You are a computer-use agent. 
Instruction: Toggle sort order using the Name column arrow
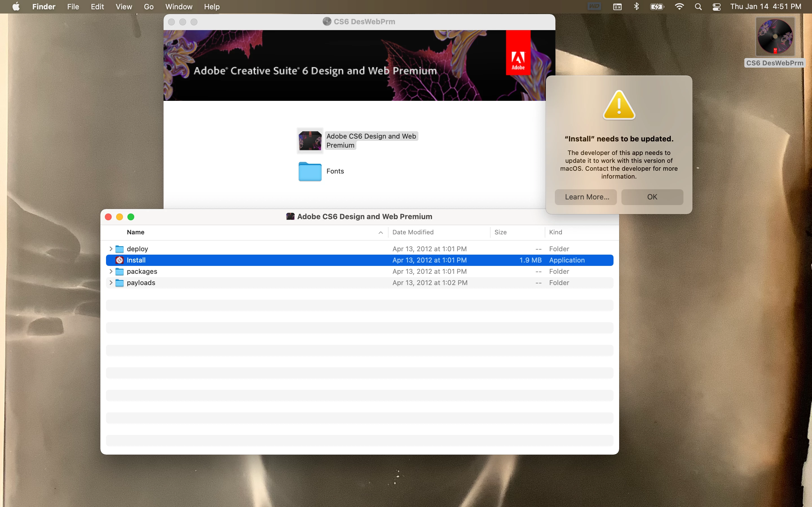(x=381, y=232)
